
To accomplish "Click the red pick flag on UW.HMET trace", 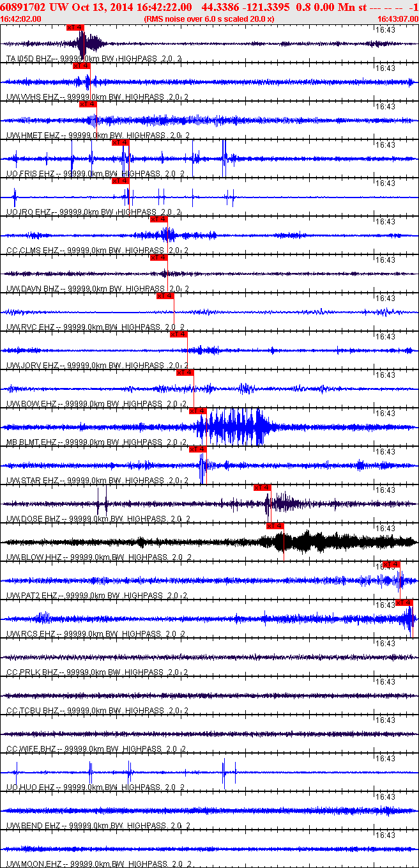I will coord(88,104).
